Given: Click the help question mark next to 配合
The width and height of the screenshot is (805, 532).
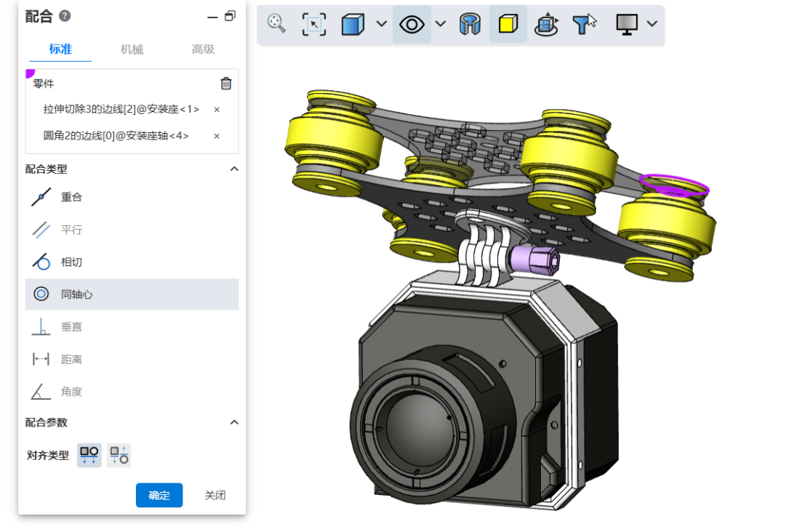Looking at the screenshot, I should (x=65, y=17).
